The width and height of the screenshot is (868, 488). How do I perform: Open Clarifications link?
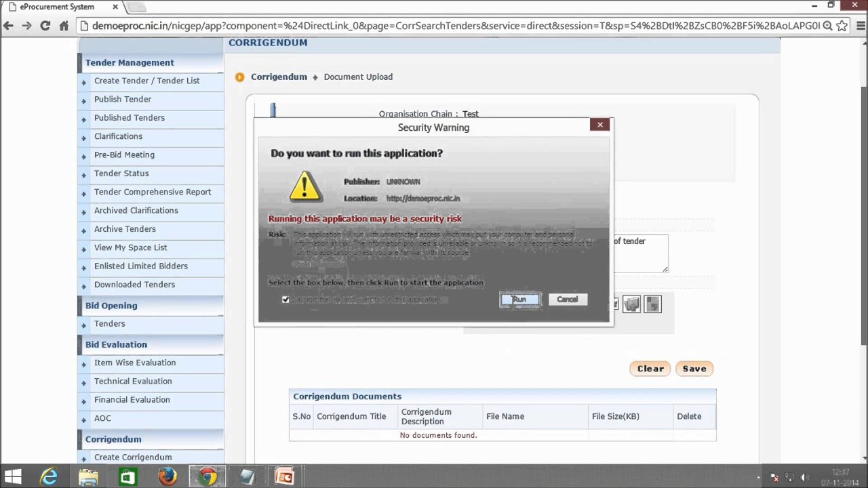pos(118,136)
